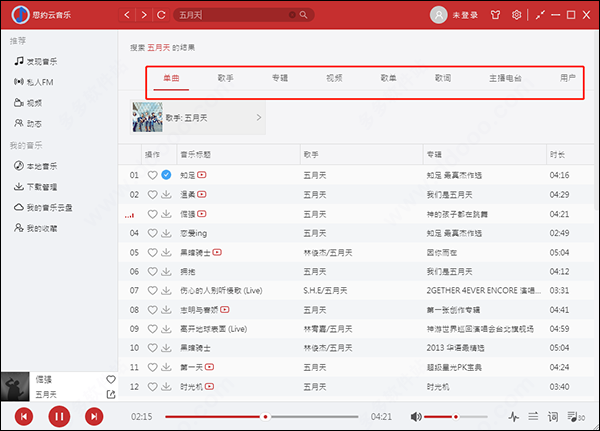
Task: Mute with the speaker icon
Action: tap(416, 416)
